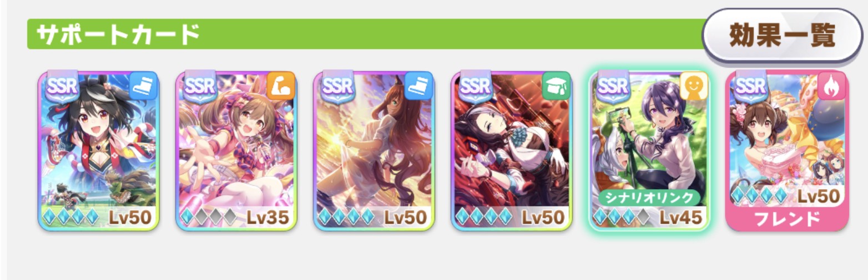This screenshot has height=280, width=868.
Task: Click the pink flame guts icon
Action: [831, 86]
